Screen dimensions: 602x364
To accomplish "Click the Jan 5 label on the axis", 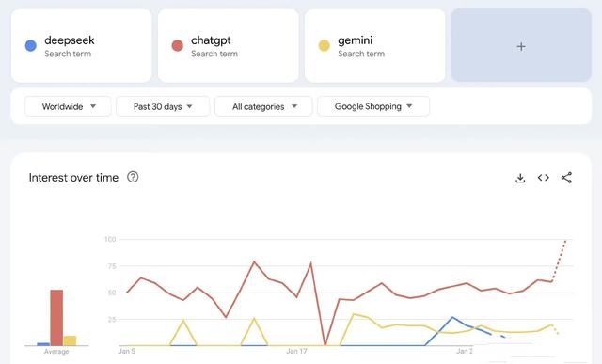I will click(127, 351).
